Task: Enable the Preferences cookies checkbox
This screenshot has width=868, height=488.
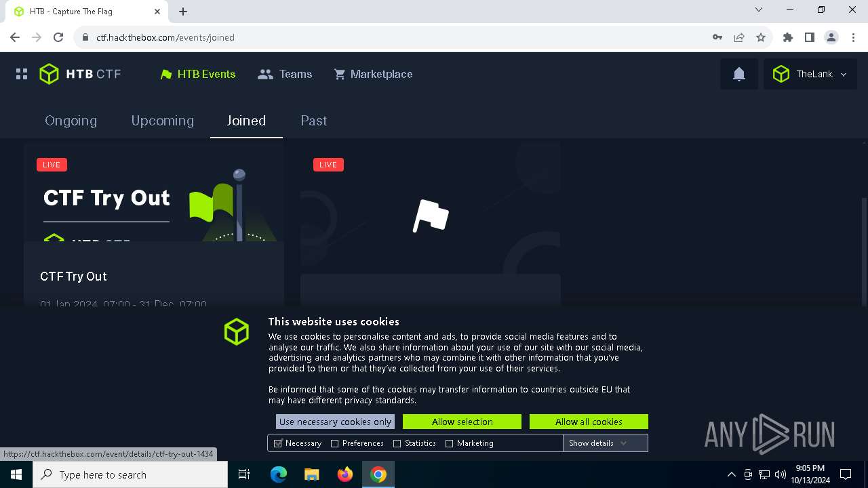Action: pos(334,443)
